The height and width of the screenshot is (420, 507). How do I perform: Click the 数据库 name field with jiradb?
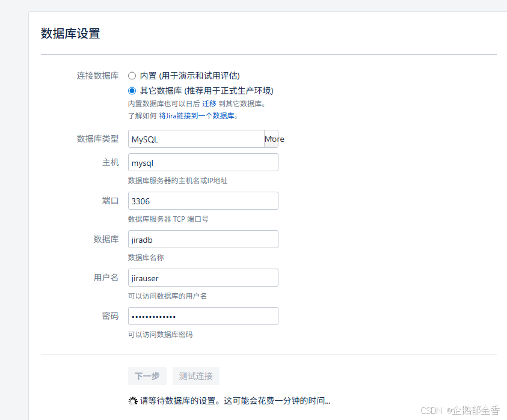[x=203, y=239]
